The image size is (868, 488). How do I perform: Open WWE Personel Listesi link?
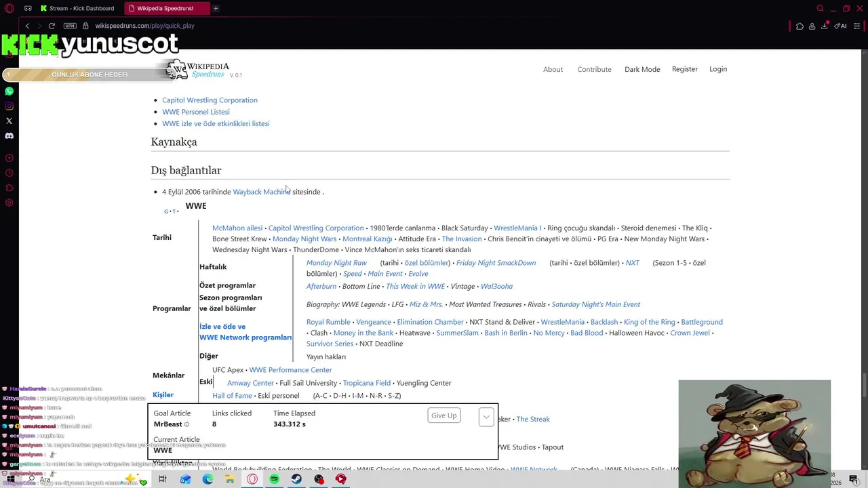[x=196, y=112]
